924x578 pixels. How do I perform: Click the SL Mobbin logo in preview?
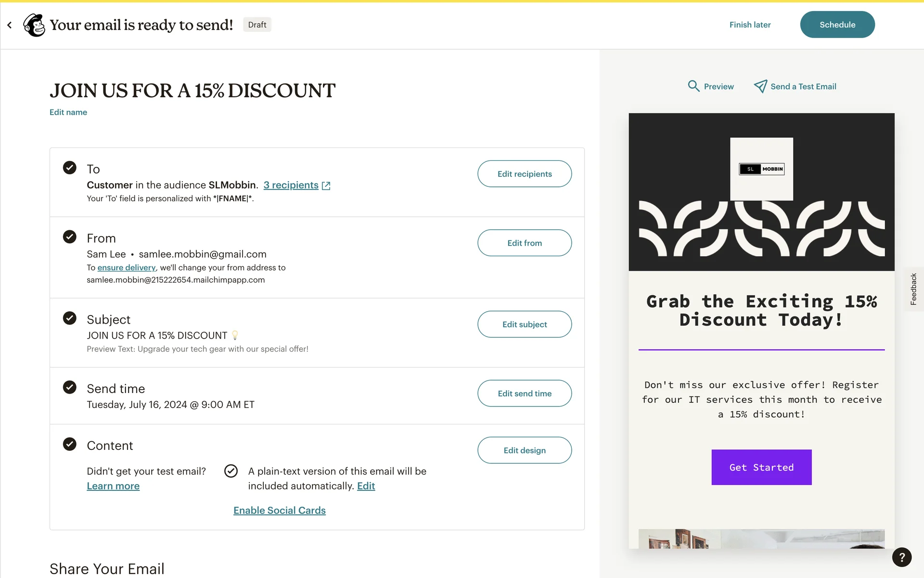pyautogui.click(x=761, y=169)
